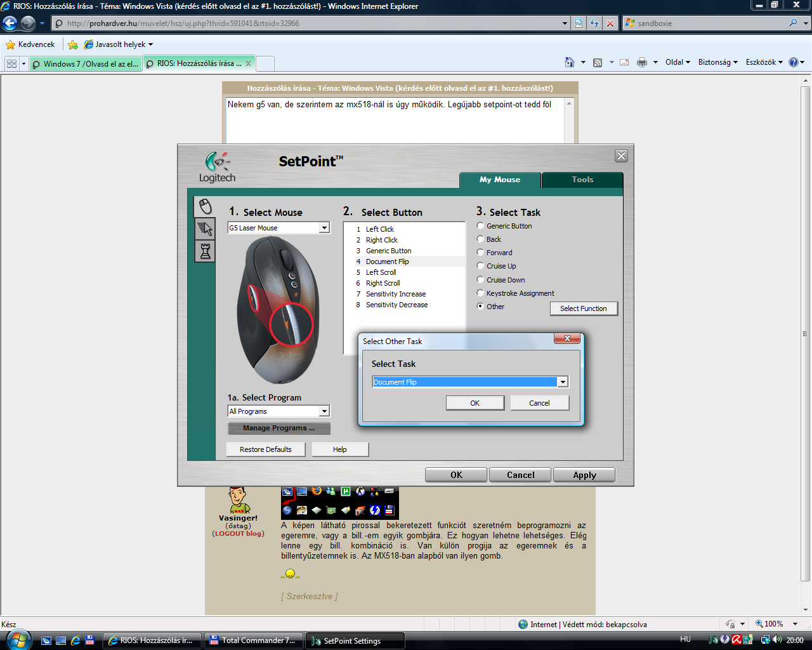Open the Oldal menu dropdown
The height and width of the screenshot is (650, 812).
(x=678, y=62)
